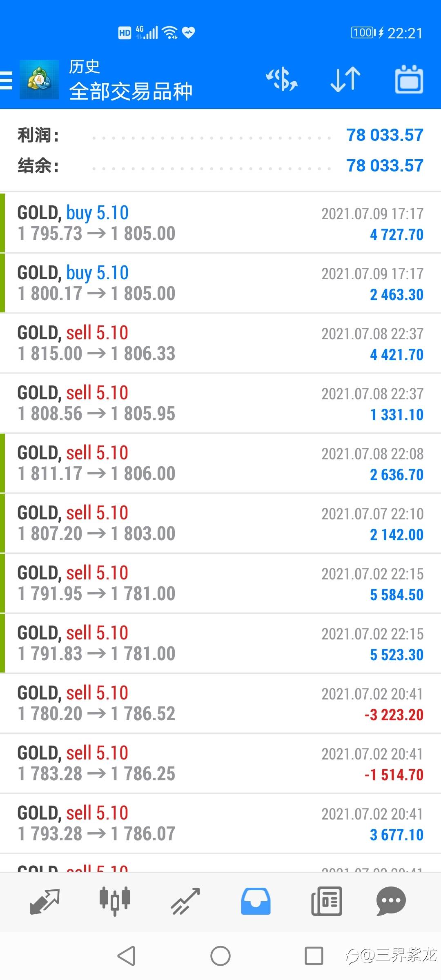The width and height of the screenshot is (441, 980).
Task: Open the News tab
Action: click(x=326, y=901)
